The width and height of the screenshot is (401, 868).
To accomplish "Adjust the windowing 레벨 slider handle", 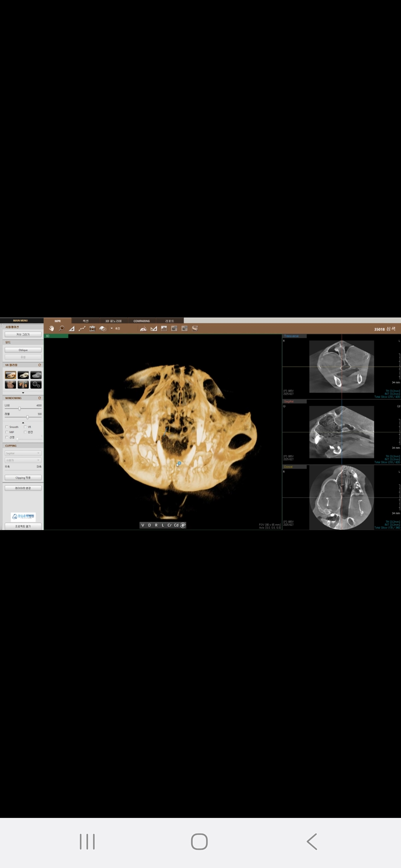I will (27, 417).
